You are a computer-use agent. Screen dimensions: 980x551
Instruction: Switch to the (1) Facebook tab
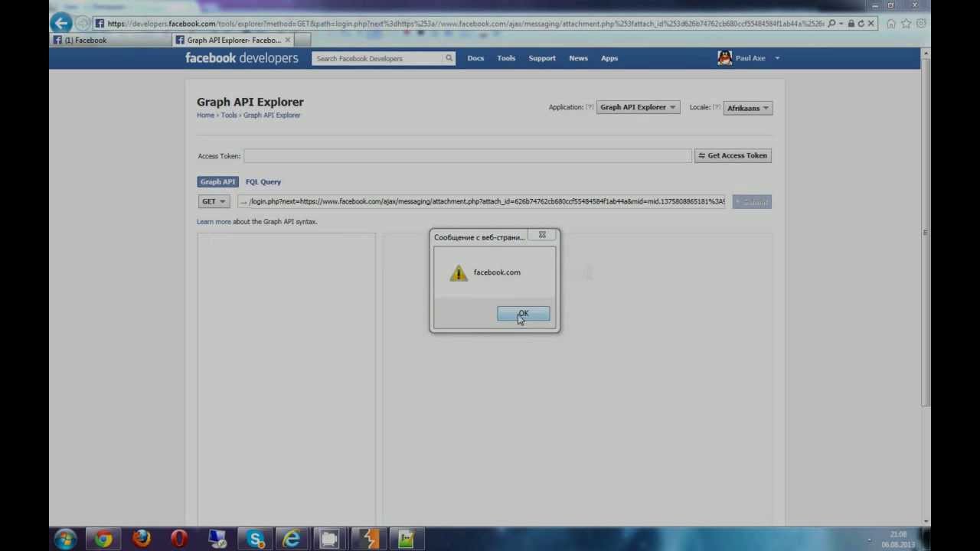click(x=111, y=40)
